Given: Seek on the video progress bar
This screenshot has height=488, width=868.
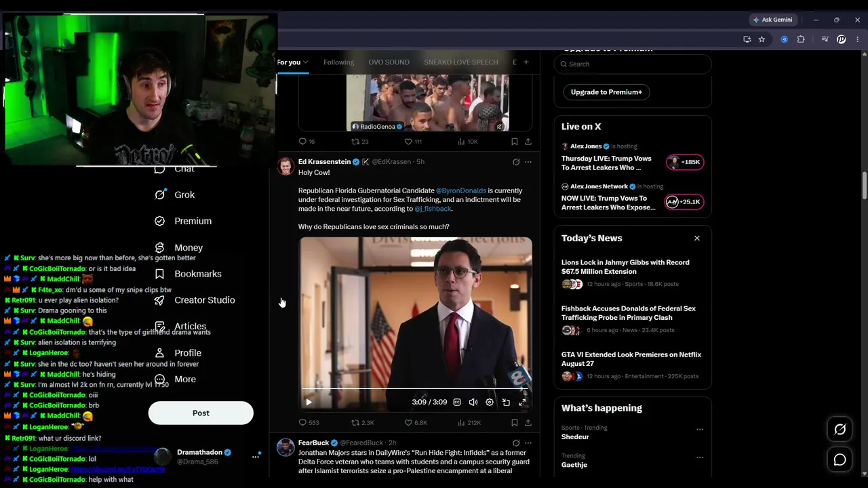Looking at the screenshot, I should click(x=416, y=390).
